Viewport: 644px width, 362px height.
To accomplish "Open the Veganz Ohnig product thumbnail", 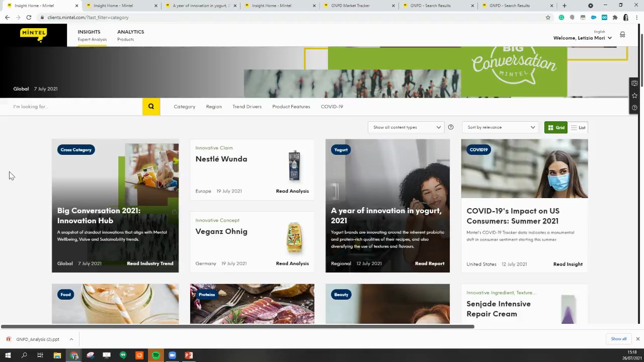I will (294, 238).
